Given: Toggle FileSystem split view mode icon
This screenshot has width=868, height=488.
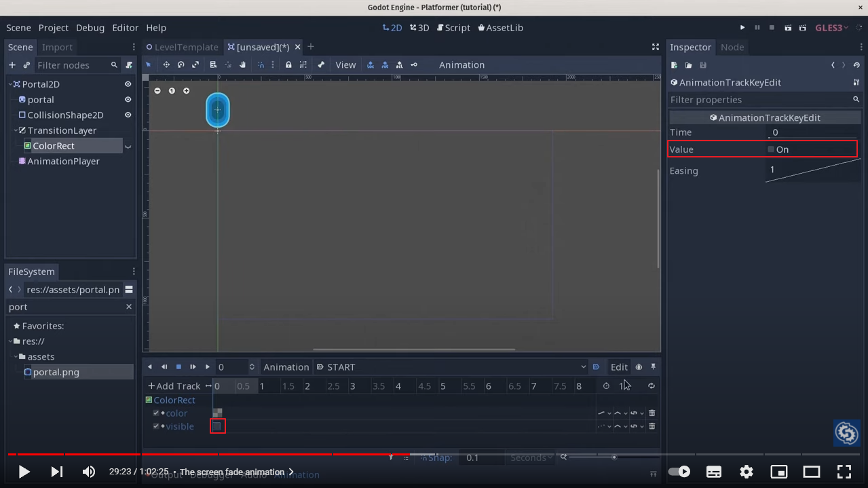Looking at the screenshot, I should tap(129, 289).
